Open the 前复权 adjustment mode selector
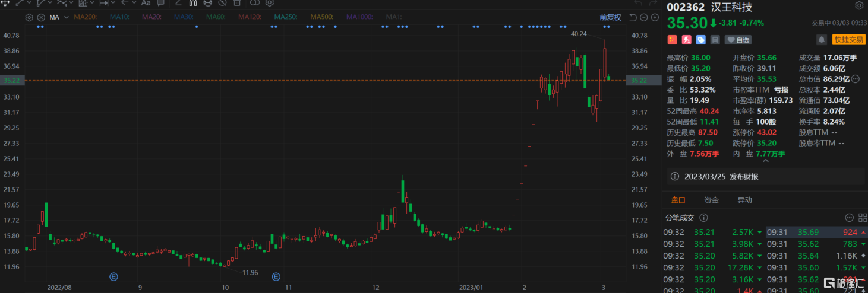 [x=610, y=17]
